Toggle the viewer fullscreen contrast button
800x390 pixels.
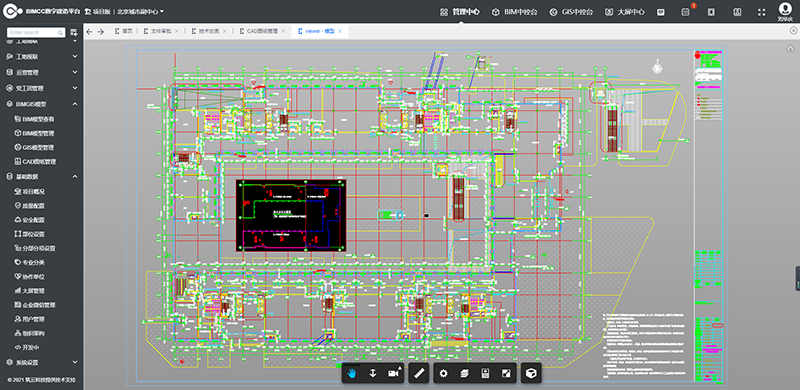coord(506,373)
